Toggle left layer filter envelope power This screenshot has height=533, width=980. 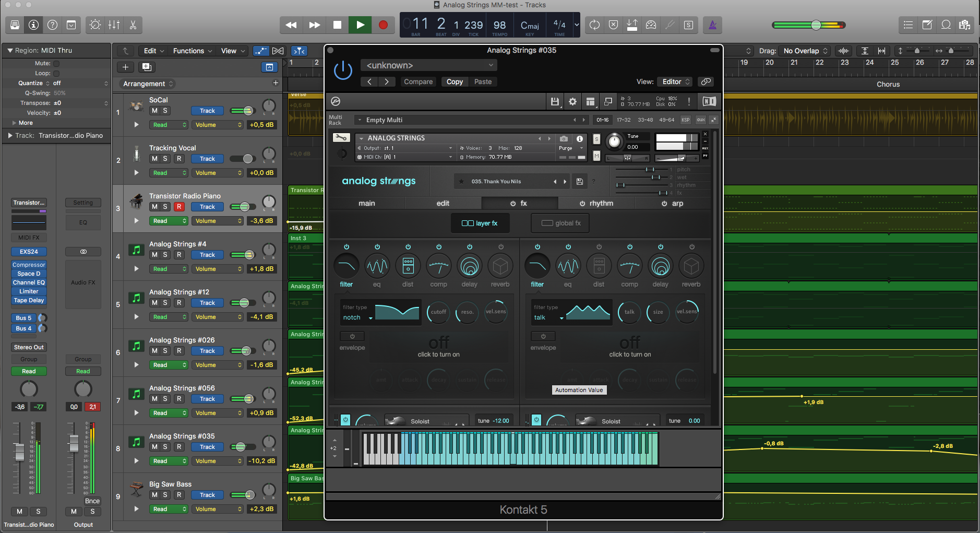(x=352, y=336)
